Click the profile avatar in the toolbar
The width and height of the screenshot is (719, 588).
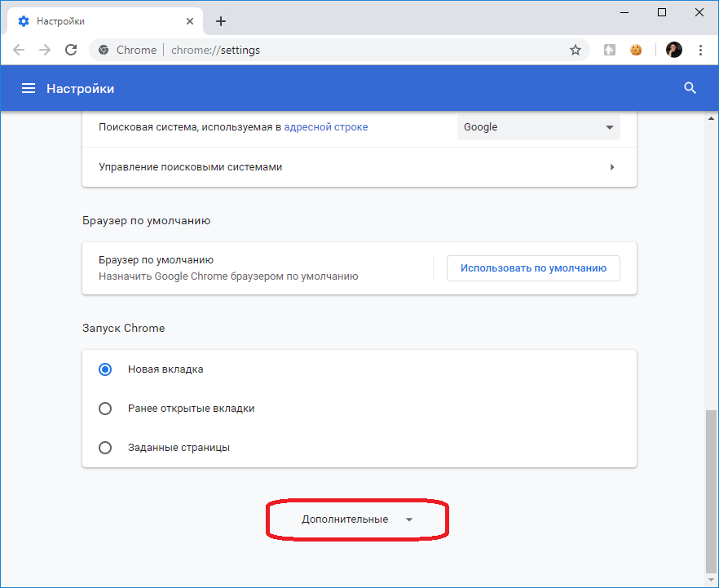click(x=673, y=50)
